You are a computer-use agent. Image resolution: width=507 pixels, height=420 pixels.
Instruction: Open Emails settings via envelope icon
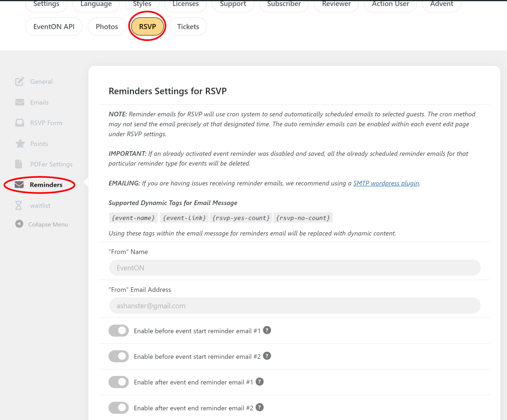pyautogui.click(x=20, y=102)
